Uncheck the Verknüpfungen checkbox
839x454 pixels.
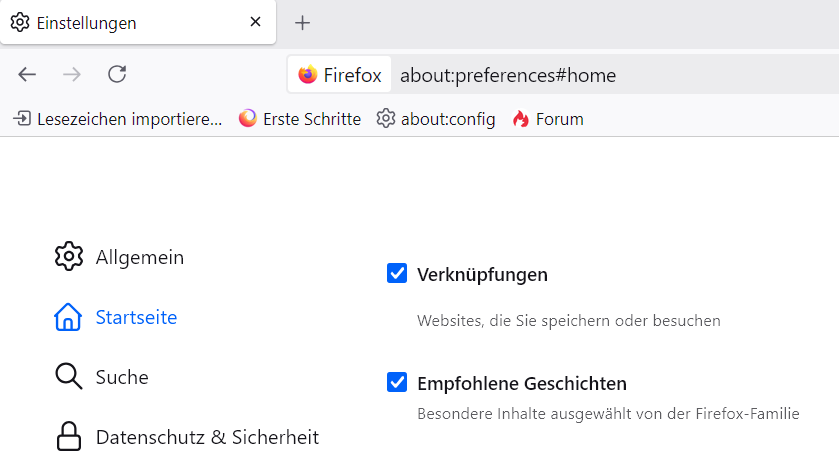(x=397, y=273)
